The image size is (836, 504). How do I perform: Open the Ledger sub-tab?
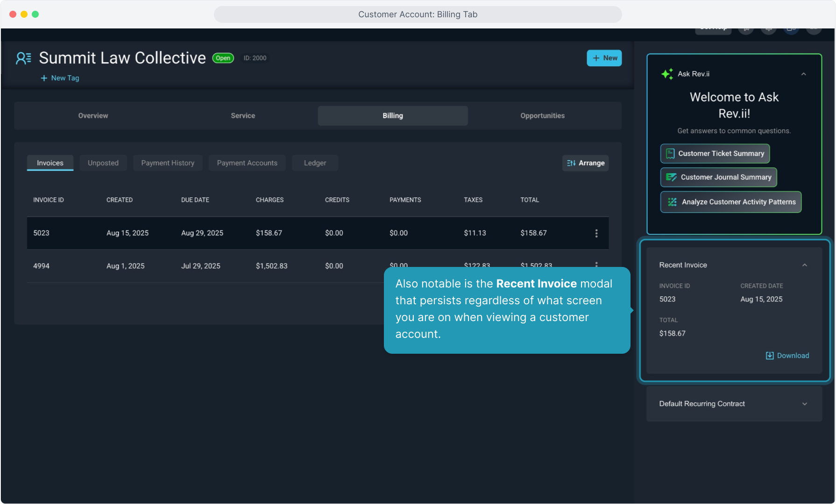pos(315,163)
